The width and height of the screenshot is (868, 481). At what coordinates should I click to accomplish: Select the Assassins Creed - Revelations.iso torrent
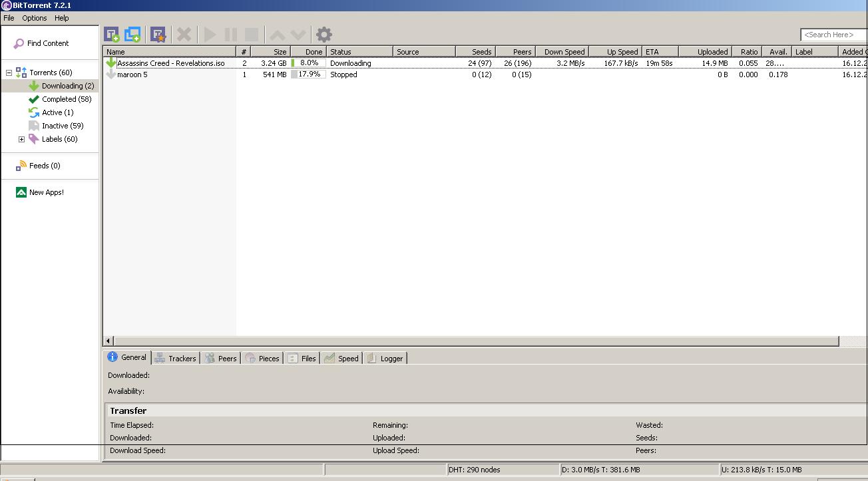[x=170, y=63]
